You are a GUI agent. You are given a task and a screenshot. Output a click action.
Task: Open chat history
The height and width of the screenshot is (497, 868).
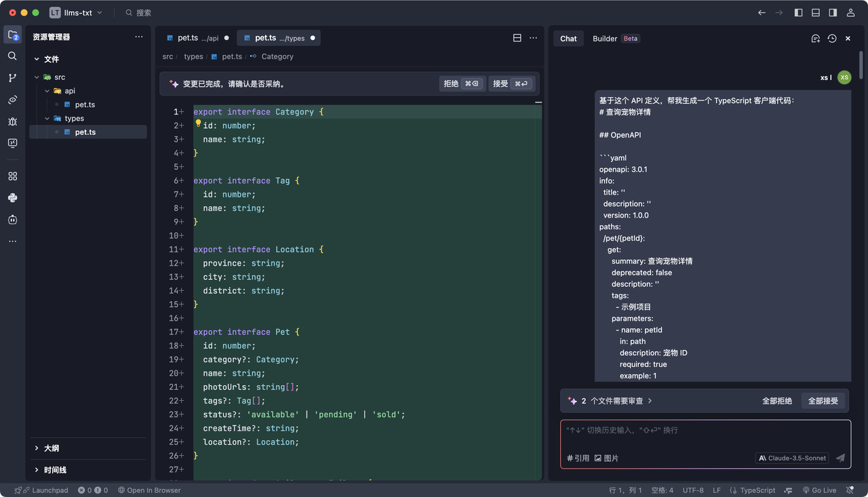[832, 39]
